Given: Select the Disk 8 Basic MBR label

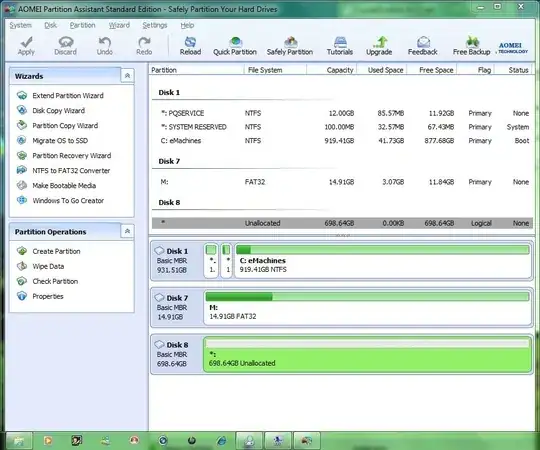Looking at the screenshot, I should (177, 354).
